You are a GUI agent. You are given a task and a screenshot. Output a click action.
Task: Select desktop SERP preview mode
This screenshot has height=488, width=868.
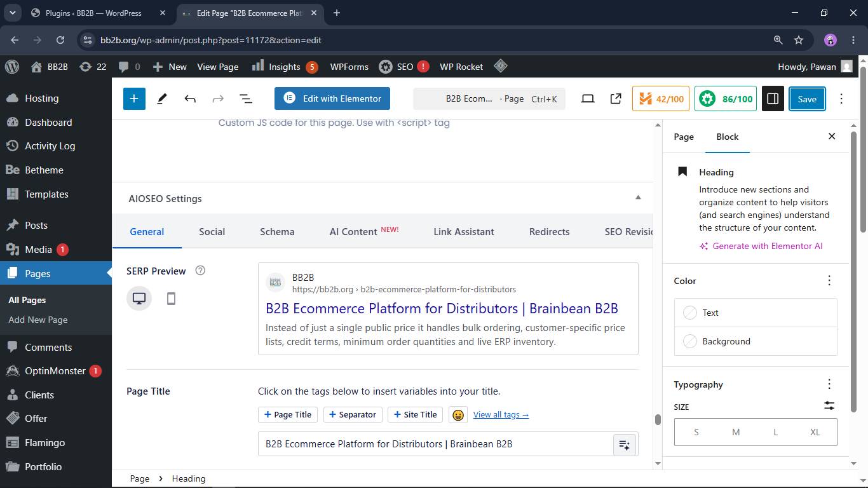click(139, 299)
